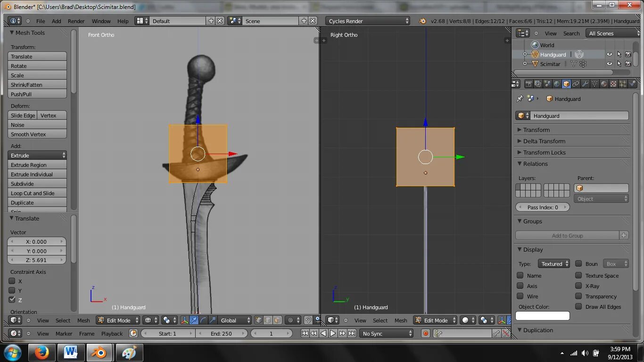
Task: Open the All Scenes outliner dropdown
Action: [x=613, y=33]
